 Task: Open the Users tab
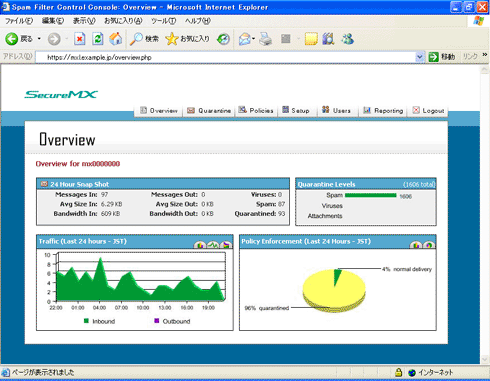pyautogui.click(x=336, y=110)
